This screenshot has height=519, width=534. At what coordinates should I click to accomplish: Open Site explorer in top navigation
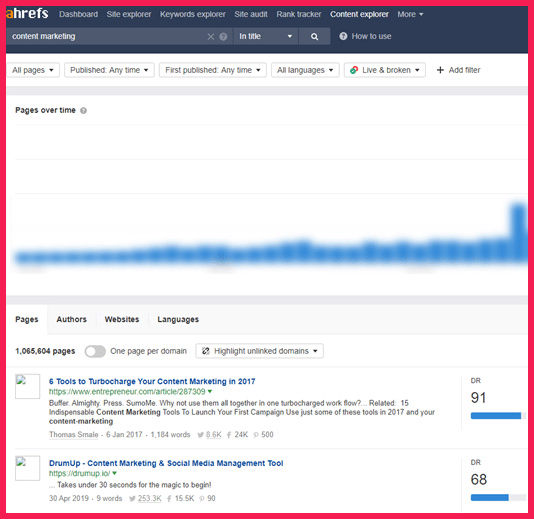point(129,14)
